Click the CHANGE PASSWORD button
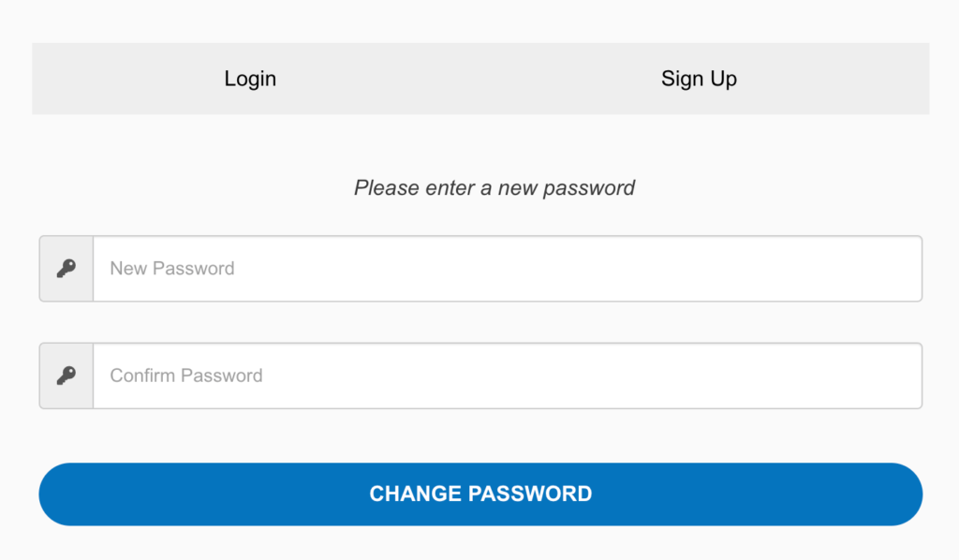Screen dimensions: 959x560 coord(480,494)
